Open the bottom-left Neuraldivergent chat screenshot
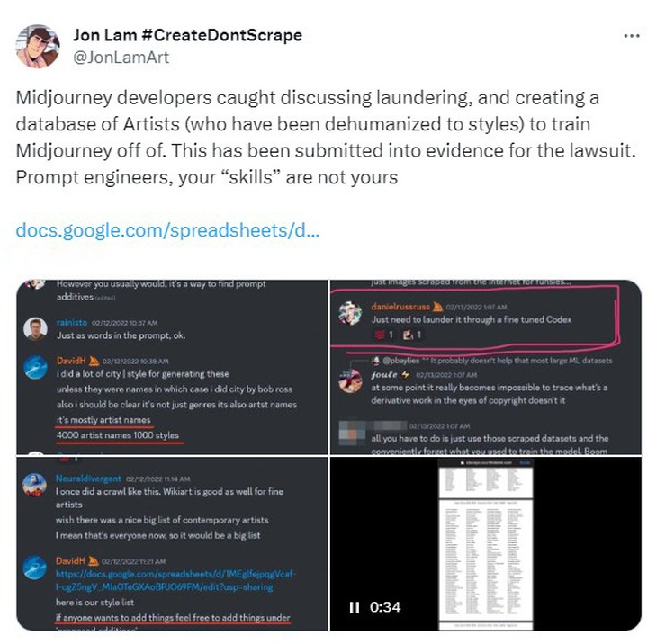The image size is (657, 644). (x=172, y=543)
